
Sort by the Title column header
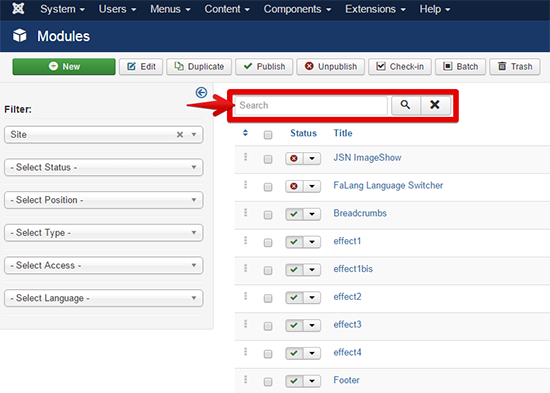coord(343,133)
